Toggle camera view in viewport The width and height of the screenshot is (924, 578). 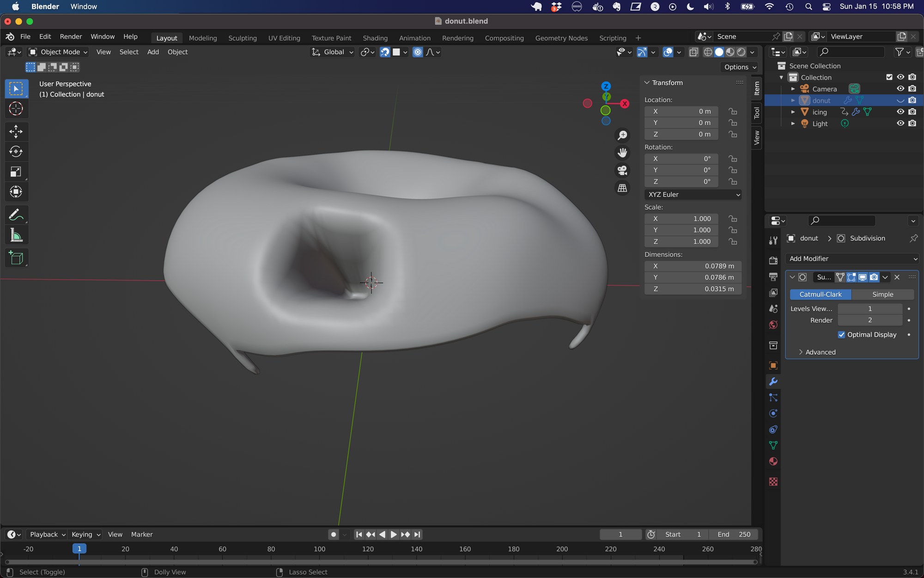[622, 171]
